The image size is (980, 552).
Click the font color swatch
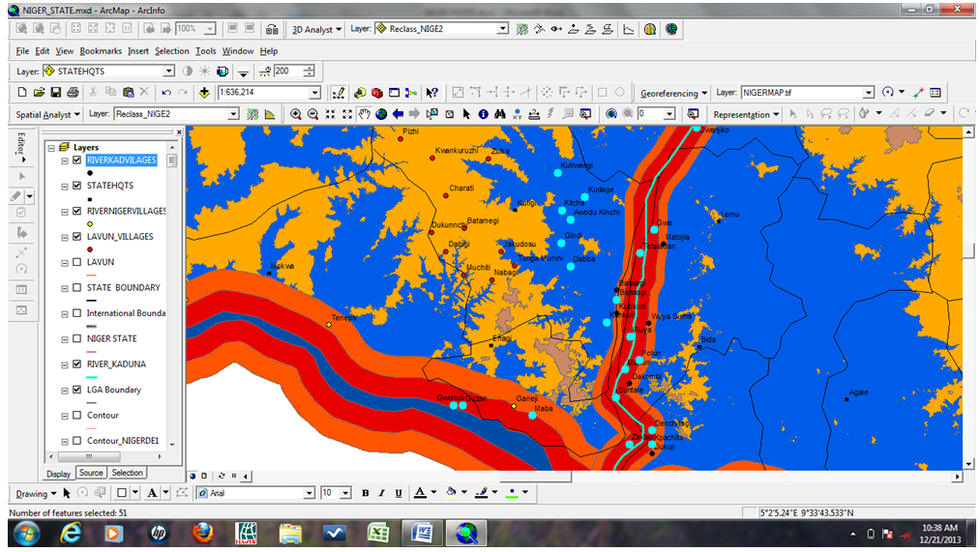click(x=420, y=493)
